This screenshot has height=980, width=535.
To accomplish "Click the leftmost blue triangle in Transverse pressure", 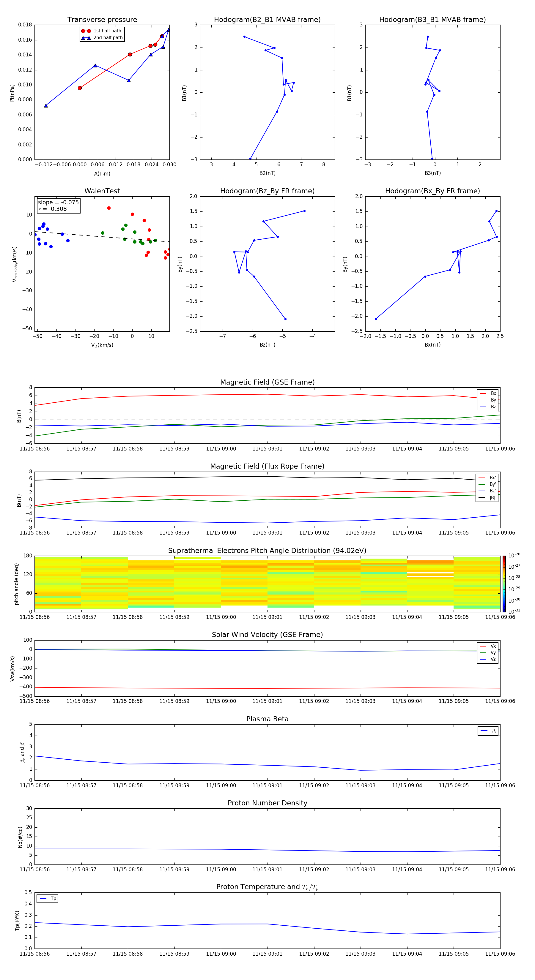I will pos(46,105).
